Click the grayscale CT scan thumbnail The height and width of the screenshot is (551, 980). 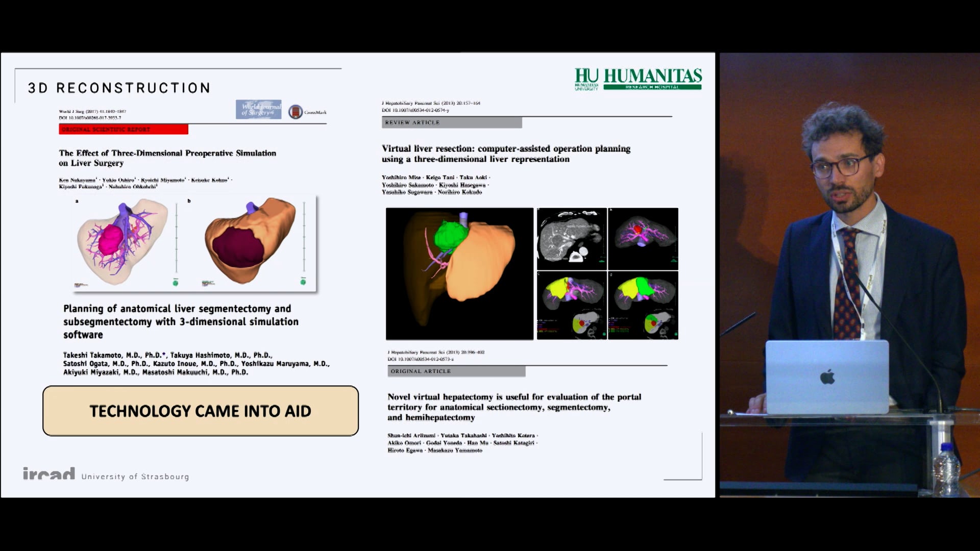[571, 238]
